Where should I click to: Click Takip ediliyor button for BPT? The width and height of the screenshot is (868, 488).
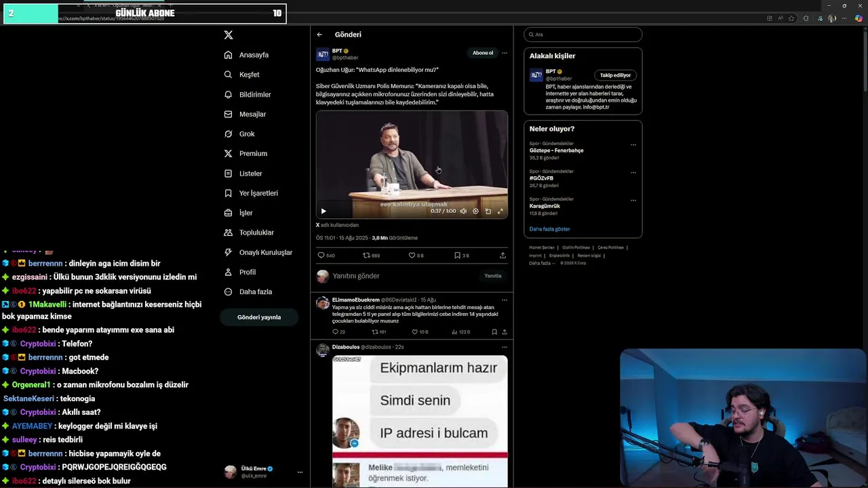coord(615,75)
